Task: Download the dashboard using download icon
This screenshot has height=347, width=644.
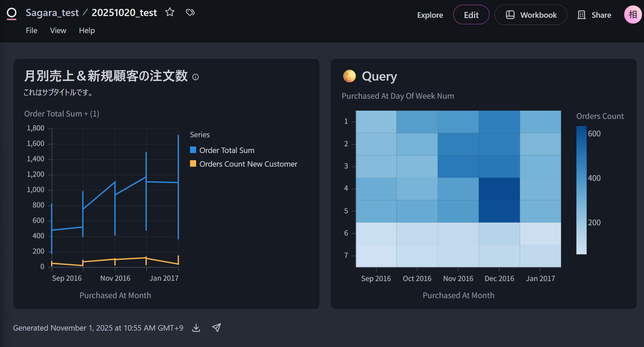Action: pyautogui.click(x=196, y=328)
